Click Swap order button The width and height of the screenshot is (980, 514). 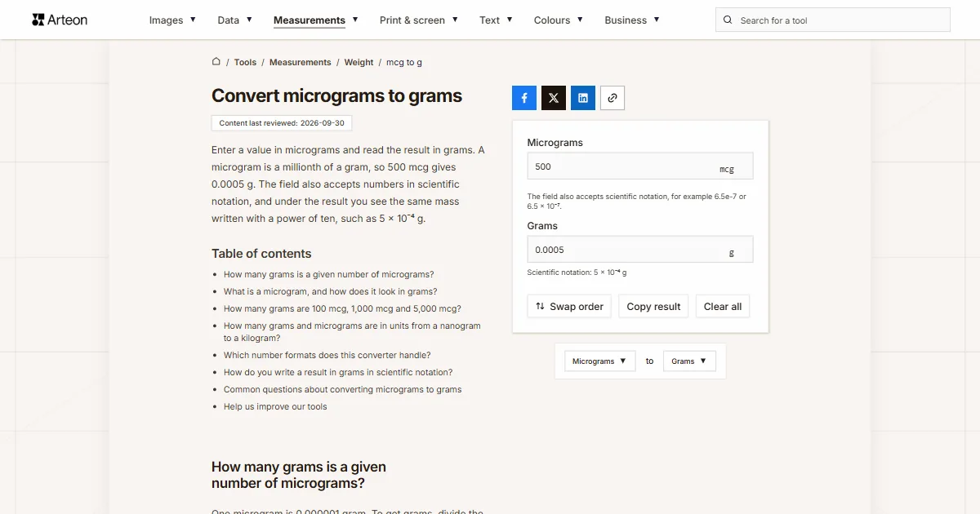(x=569, y=307)
